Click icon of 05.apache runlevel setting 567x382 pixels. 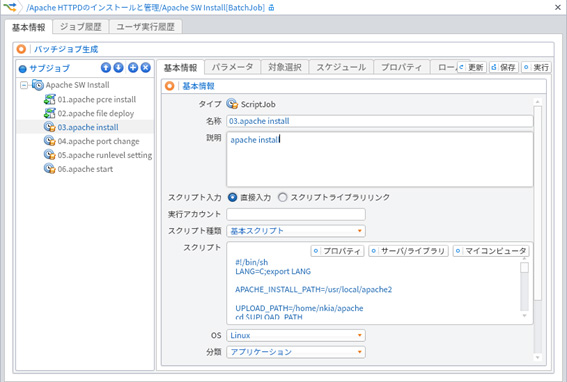50,155
